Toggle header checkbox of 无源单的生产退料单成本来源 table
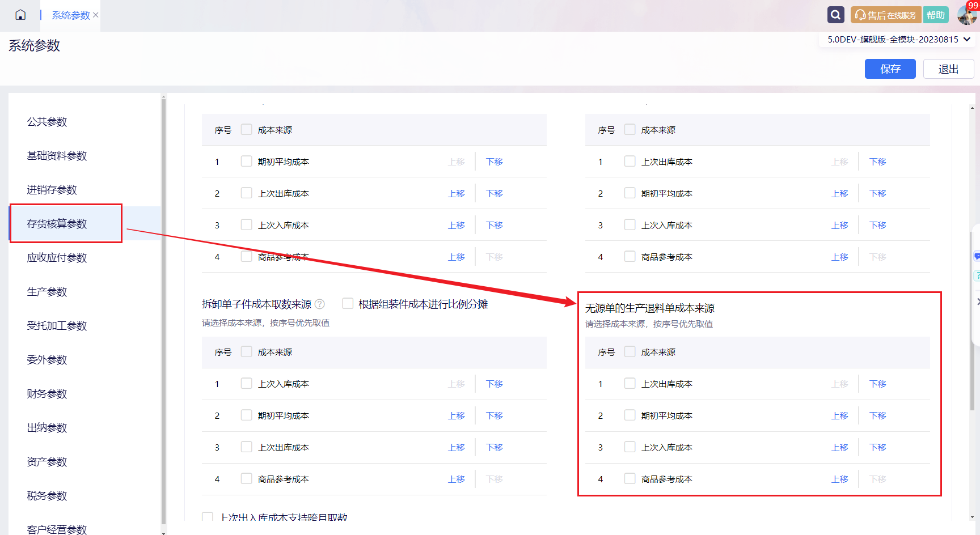Image resolution: width=980 pixels, height=535 pixels. 630,351
